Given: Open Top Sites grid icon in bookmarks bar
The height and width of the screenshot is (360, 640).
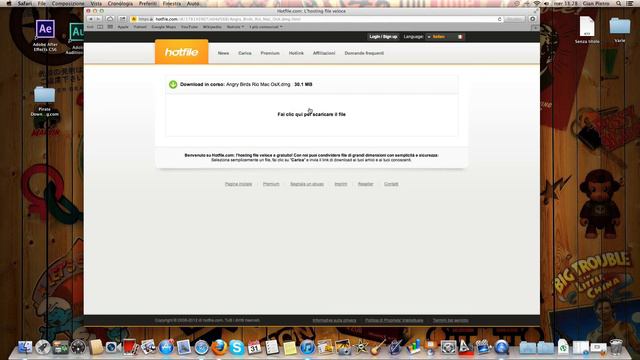Looking at the screenshot, I should pyautogui.click(x=110, y=27).
